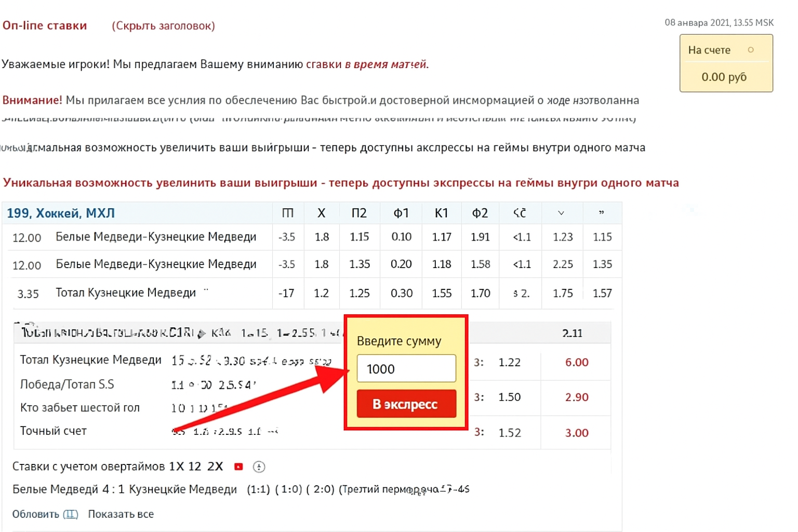Select the 2.90 red odds value
This screenshot has height=532, width=798.
[577, 397]
